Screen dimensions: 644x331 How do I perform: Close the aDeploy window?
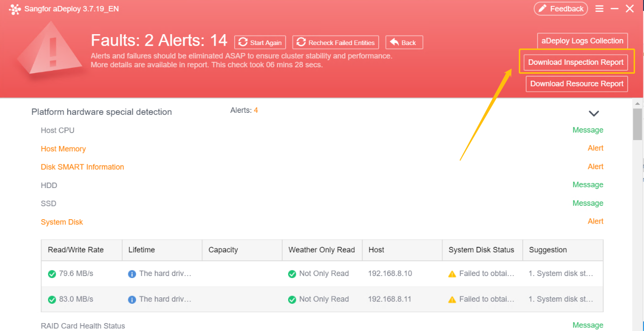[x=630, y=9]
